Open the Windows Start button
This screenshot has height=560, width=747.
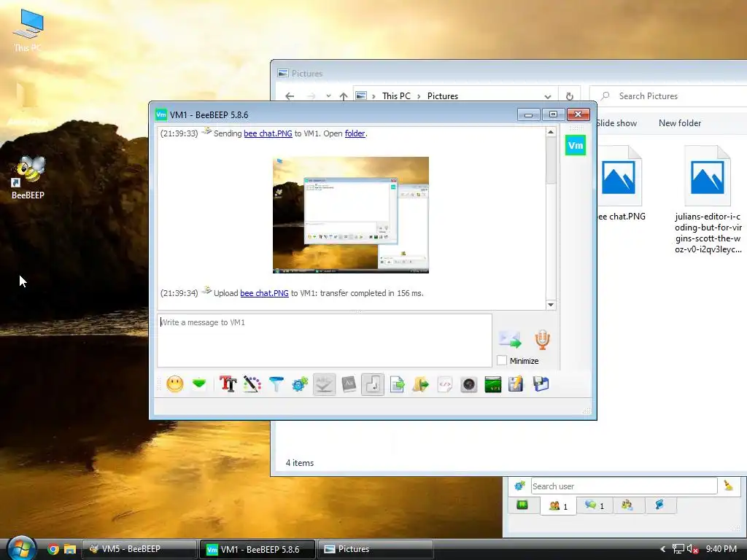[21, 548]
